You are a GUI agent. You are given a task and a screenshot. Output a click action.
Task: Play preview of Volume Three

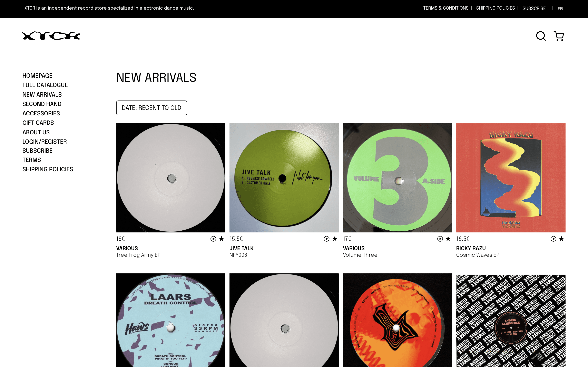click(x=440, y=239)
